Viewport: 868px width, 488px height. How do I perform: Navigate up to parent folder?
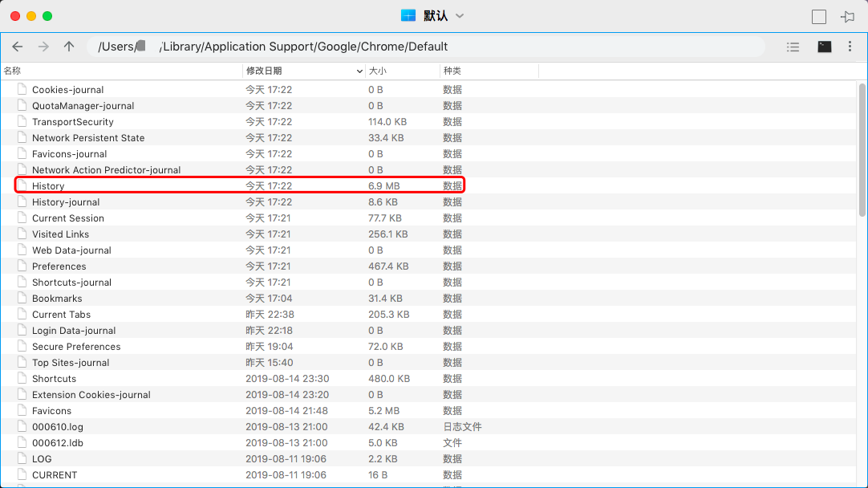pos(69,47)
